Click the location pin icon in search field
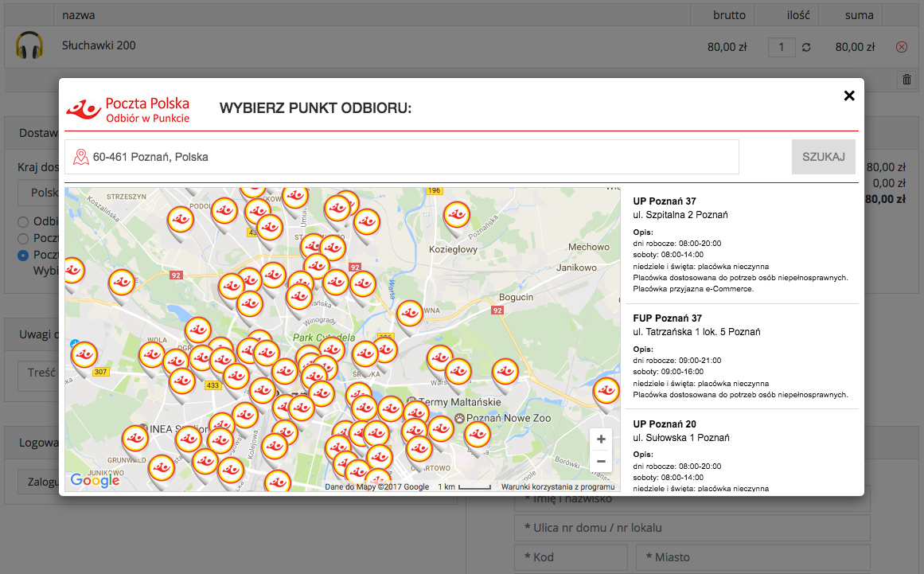Image resolution: width=924 pixels, height=574 pixels. (x=80, y=157)
